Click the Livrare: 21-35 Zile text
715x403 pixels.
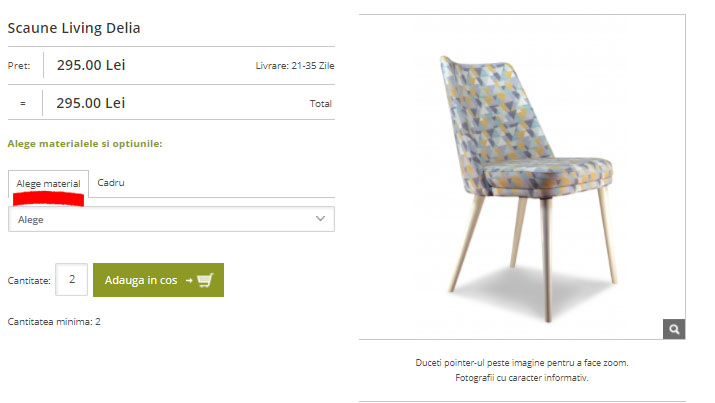tap(295, 66)
